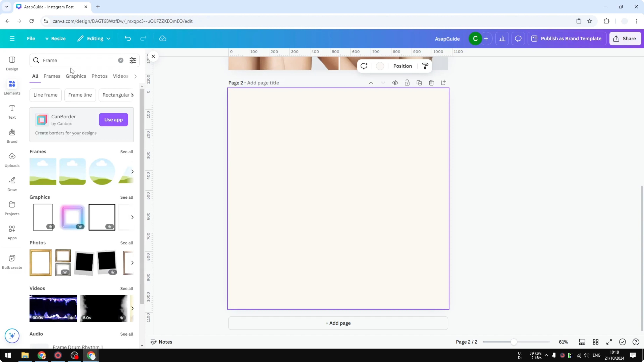Open the Text panel in sidebar

(x=12, y=112)
